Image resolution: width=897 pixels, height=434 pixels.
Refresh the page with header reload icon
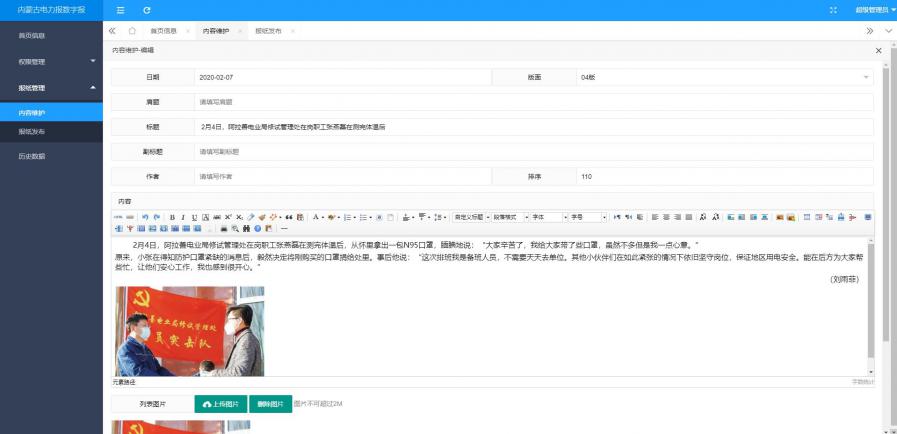(x=147, y=10)
